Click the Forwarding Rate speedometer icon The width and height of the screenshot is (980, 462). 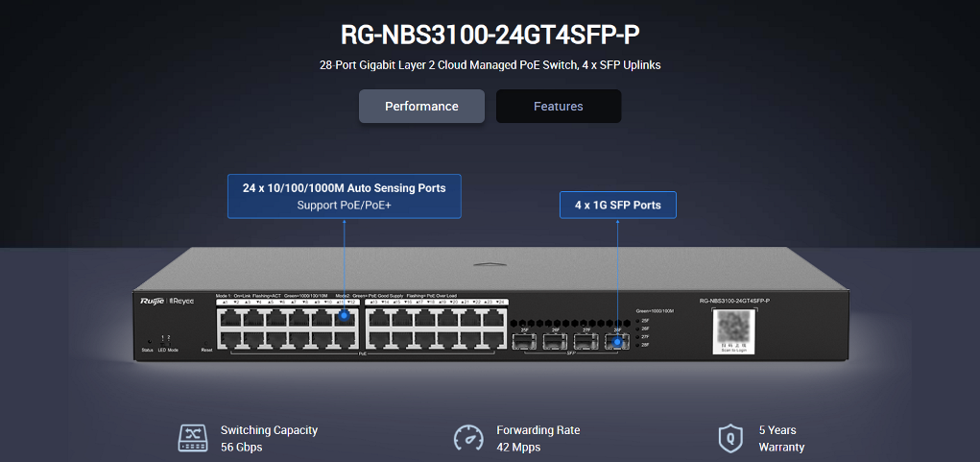(468, 438)
